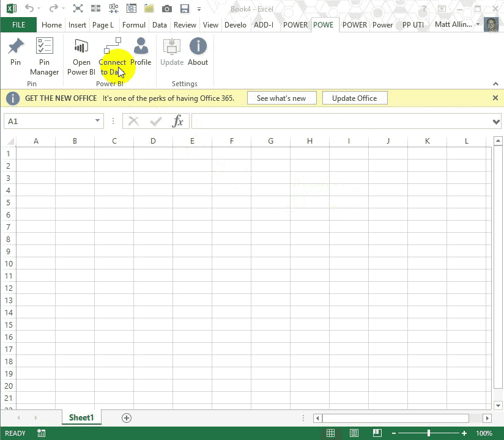504x440 pixels.
Task: Expand the formula bar dropdown arrow
Action: [495, 121]
